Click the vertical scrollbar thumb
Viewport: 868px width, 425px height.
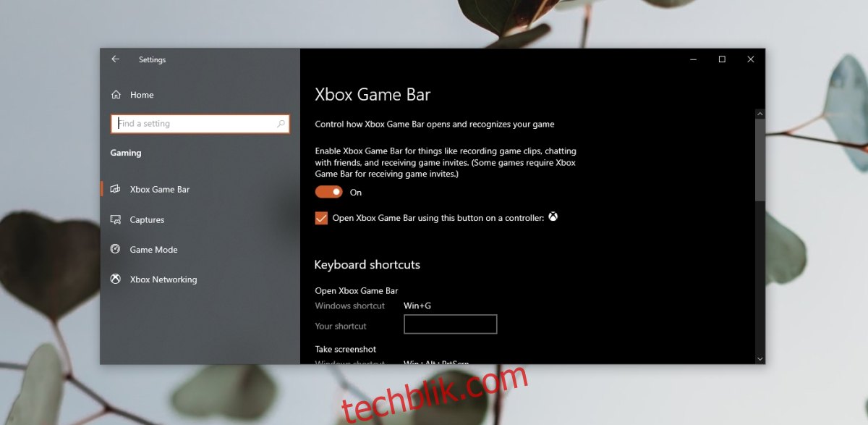(x=759, y=159)
